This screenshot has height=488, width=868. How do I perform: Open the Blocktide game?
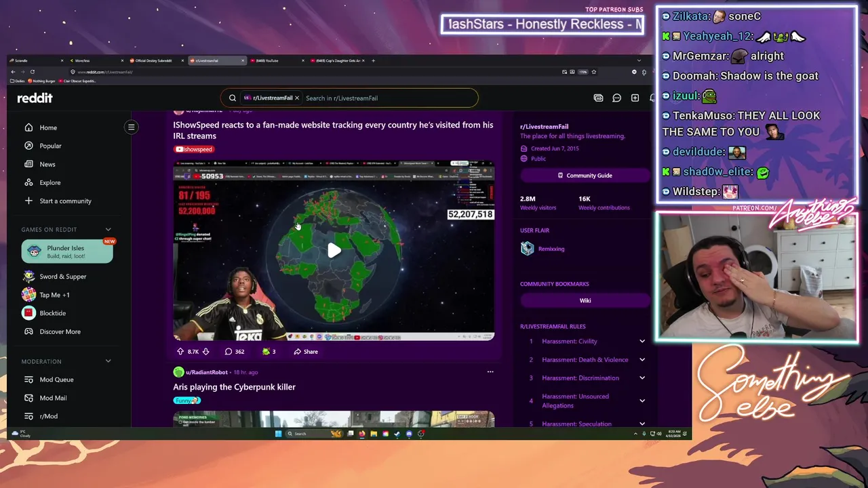click(x=45, y=313)
